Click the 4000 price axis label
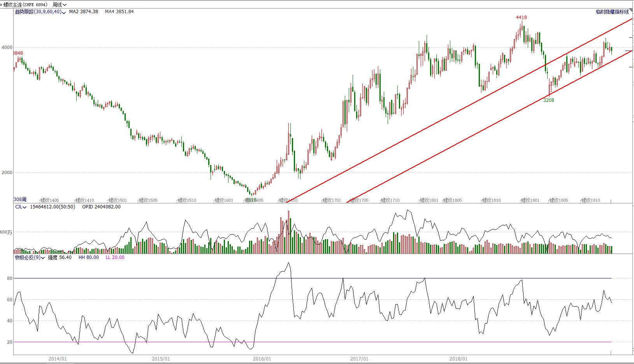Image resolution: width=634 pixels, height=364 pixels. coord(7,47)
